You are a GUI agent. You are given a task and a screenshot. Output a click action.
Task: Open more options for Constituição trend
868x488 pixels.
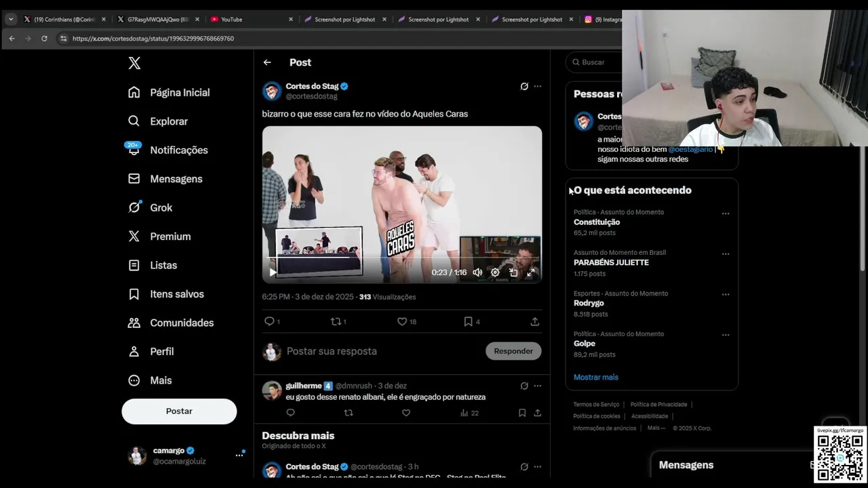coord(726,213)
